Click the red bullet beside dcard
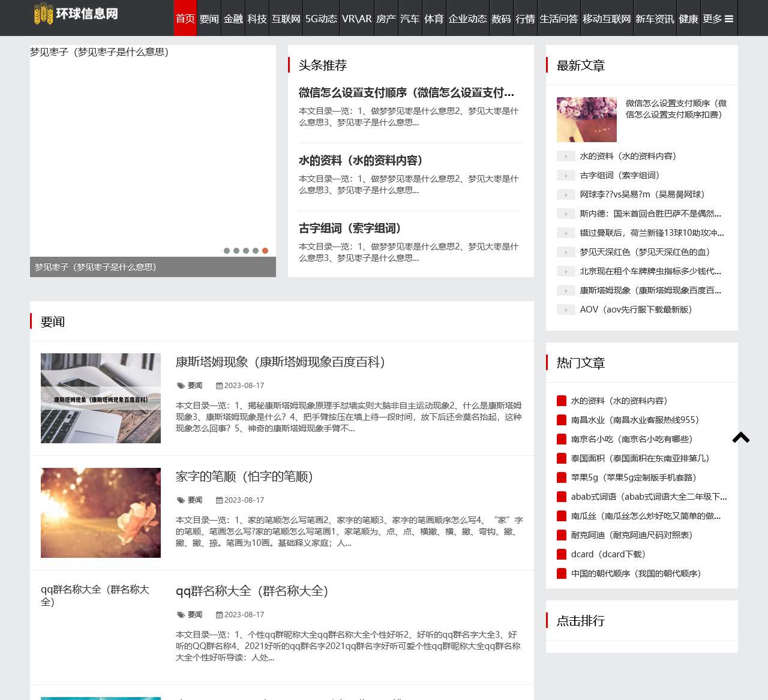Screen dimensions: 768x700 click(562, 554)
